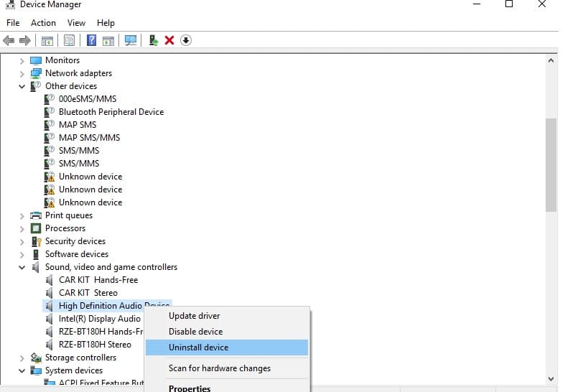Click the Forward arrow in the toolbar

point(25,40)
